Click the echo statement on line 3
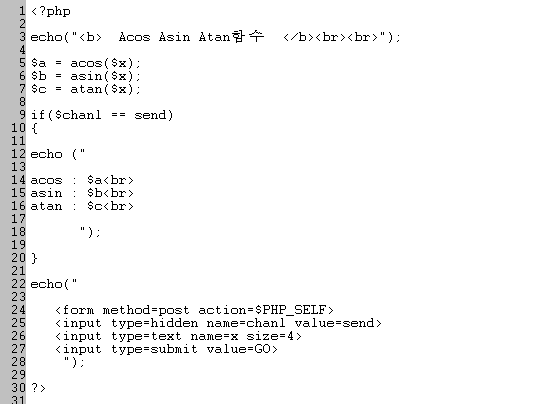Viewport: 554px width, 404px height. click(216, 37)
